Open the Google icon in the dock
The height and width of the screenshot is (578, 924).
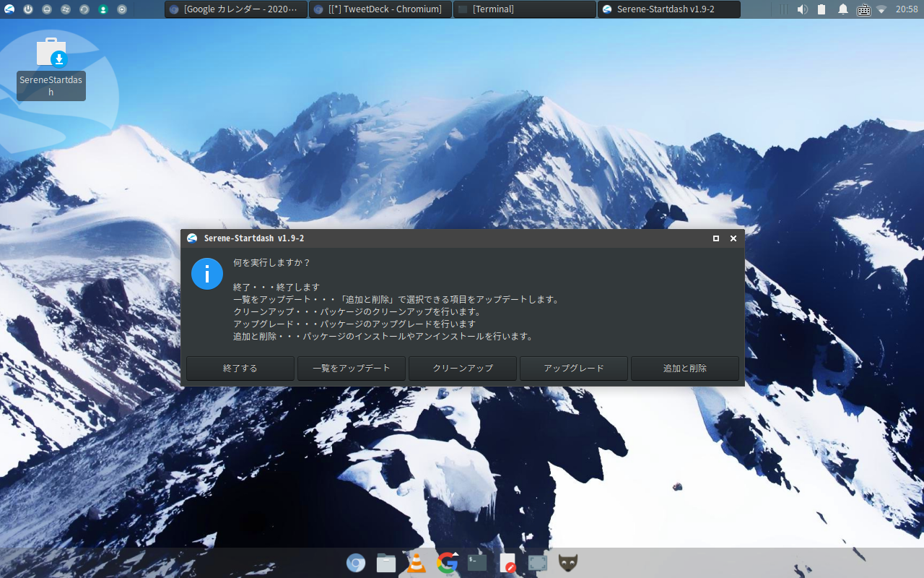[x=447, y=563]
